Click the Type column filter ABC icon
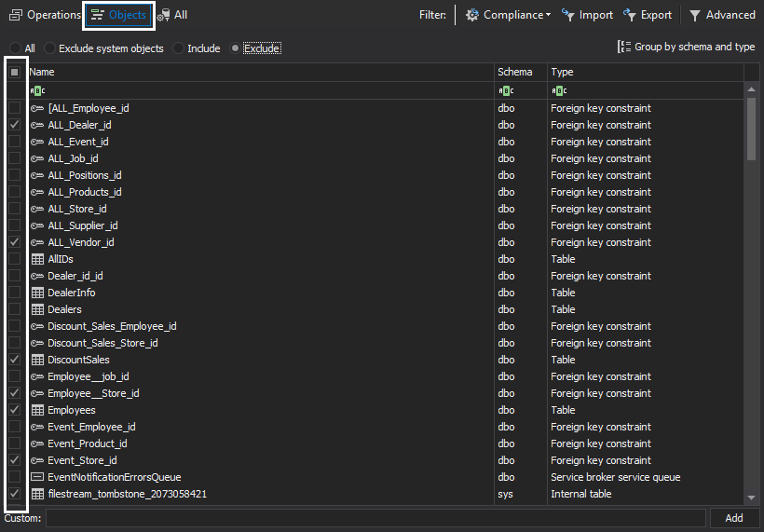Image resolution: width=764 pixels, height=532 pixels. click(559, 90)
